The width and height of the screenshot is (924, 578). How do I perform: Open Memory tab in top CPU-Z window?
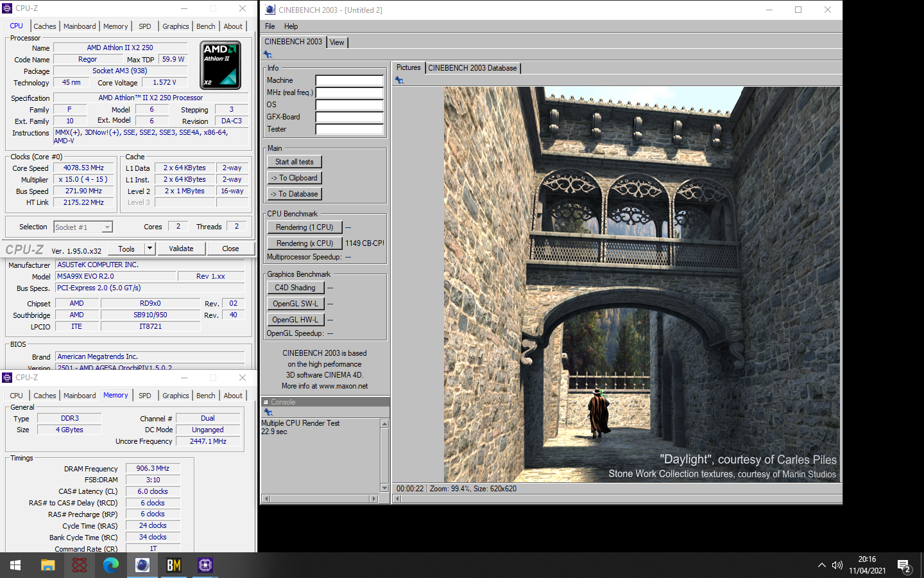click(x=116, y=26)
